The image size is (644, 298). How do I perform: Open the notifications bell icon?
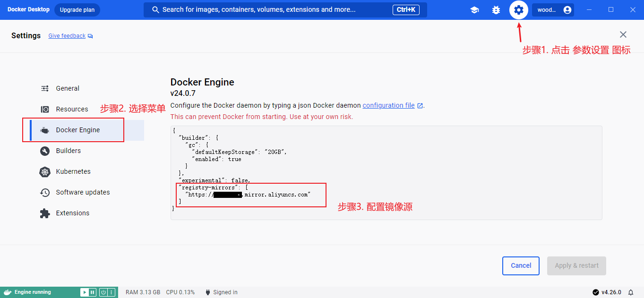point(631,292)
